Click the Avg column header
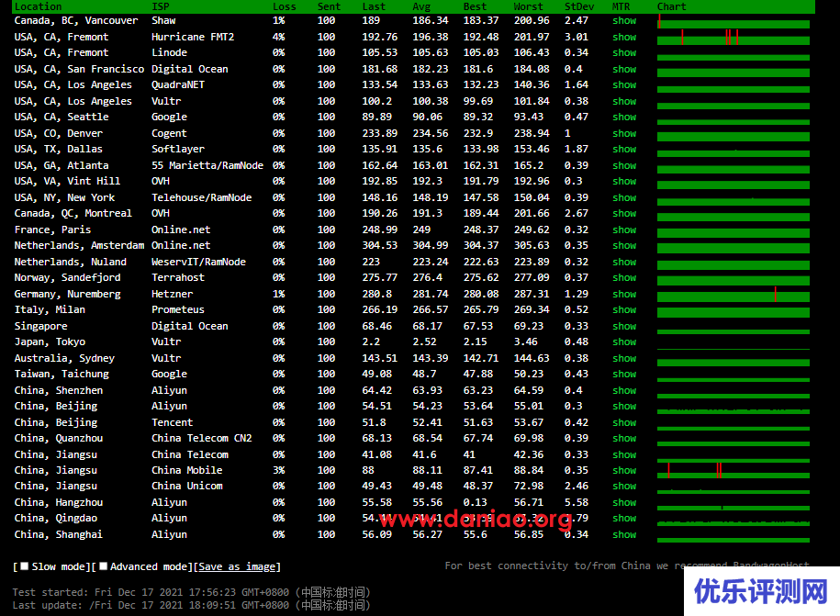The height and width of the screenshot is (616, 840). (x=421, y=6)
